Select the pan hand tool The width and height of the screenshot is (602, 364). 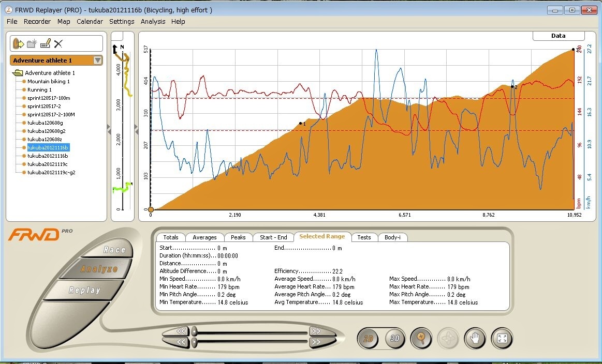475,338
